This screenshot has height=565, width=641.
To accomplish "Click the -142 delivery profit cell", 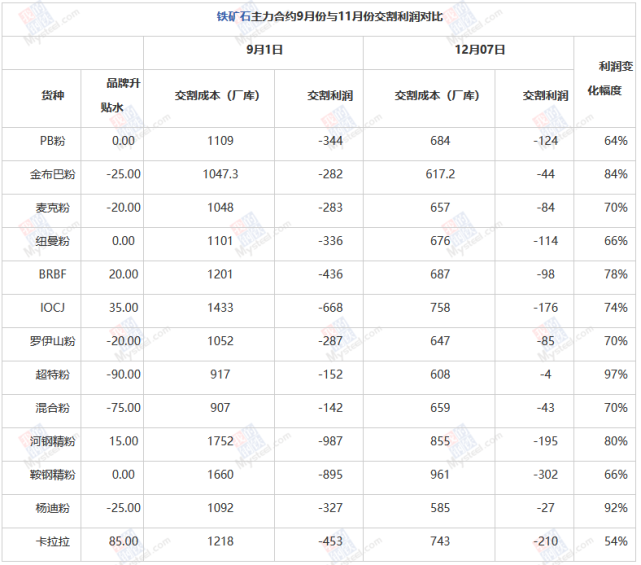I will [330, 408].
